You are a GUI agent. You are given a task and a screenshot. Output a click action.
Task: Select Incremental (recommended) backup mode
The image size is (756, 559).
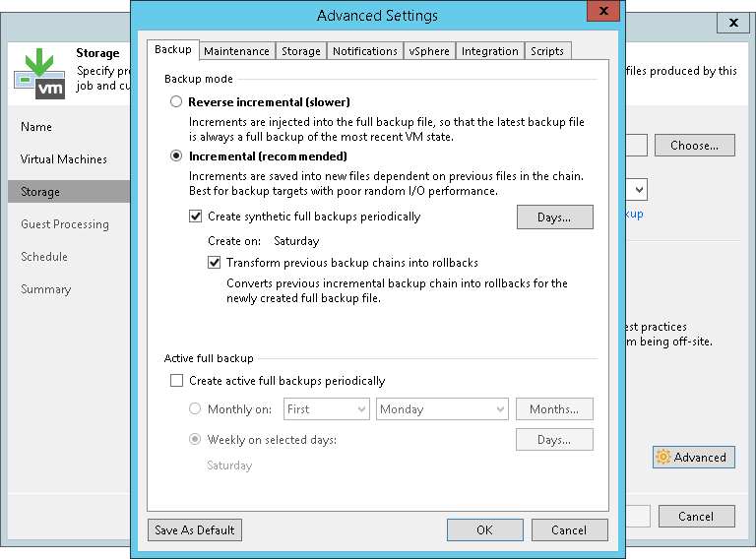[176, 156]
